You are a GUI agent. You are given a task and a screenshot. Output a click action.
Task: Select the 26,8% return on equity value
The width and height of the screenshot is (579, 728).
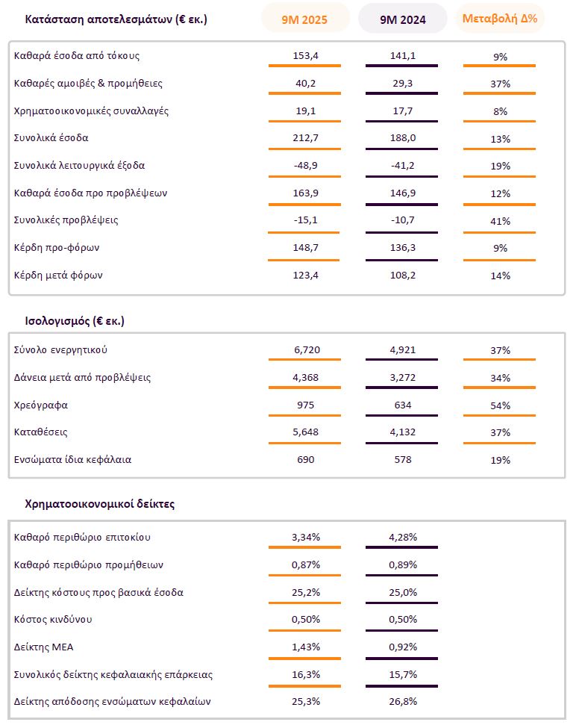tap(402, 701)
